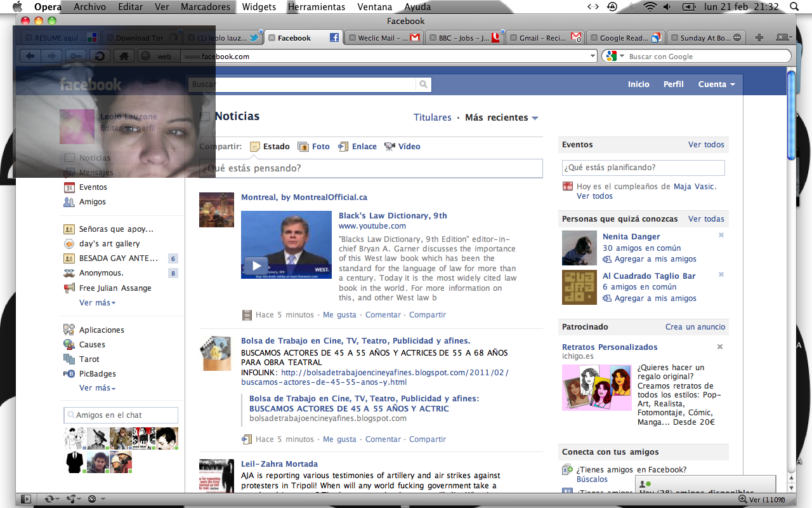
Task: Close the Retratos Personalizados ad
Action: [720, 347]
